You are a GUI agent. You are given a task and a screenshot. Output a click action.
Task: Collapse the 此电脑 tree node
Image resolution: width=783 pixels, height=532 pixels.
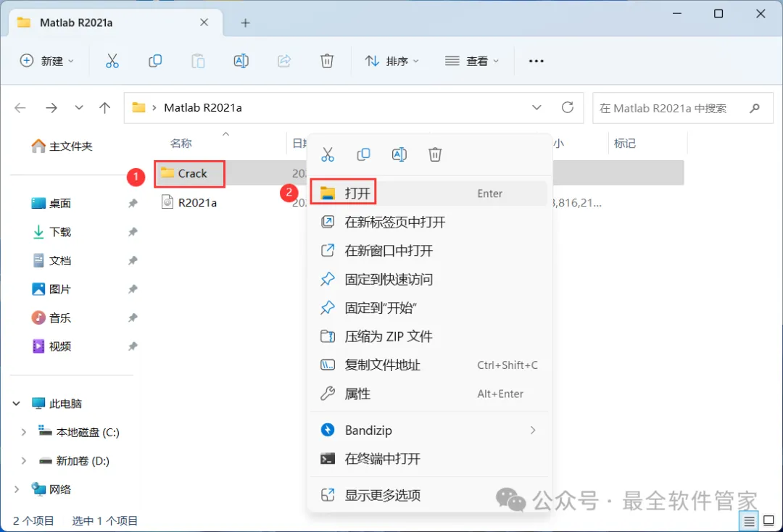click(17, 403)
